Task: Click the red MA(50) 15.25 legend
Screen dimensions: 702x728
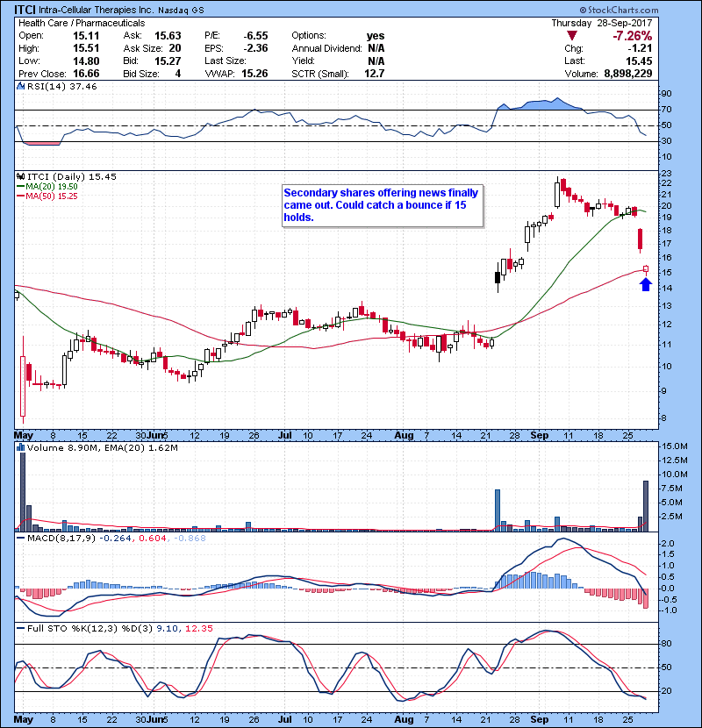Action: coord(47,196)
